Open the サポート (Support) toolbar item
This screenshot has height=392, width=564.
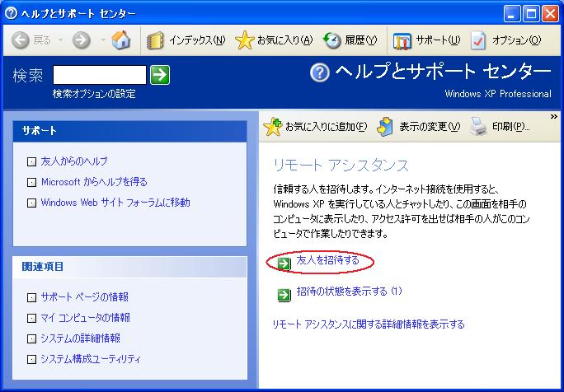(x=426, y=40)
